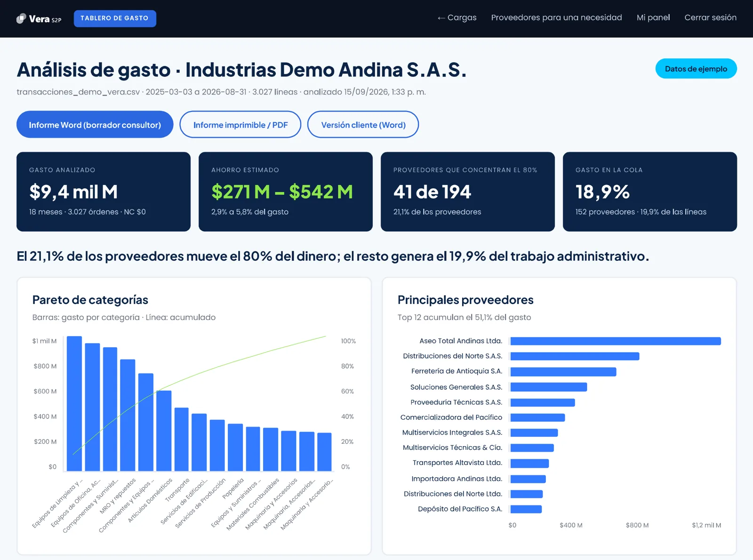Click the MRO y repuestos bar
753x560 pixels.
pyautogui.click(x=128, y=415)
